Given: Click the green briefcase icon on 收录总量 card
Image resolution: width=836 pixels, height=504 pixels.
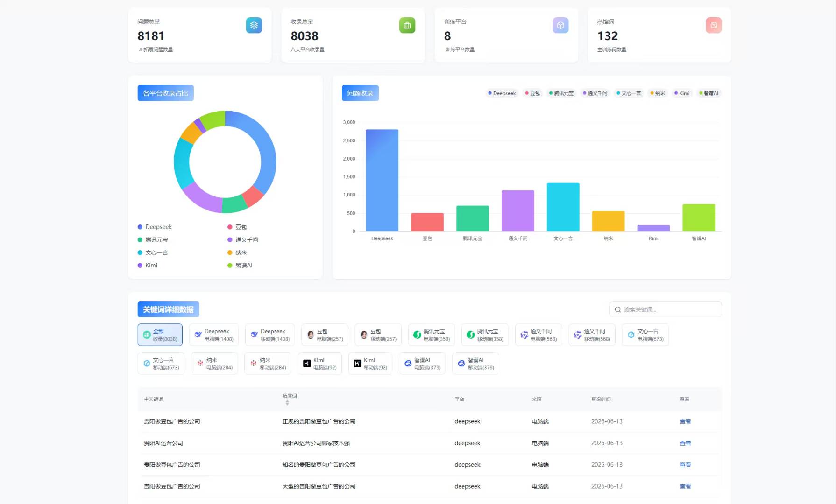Looking at the screenshot, I should tap(407, 25).
